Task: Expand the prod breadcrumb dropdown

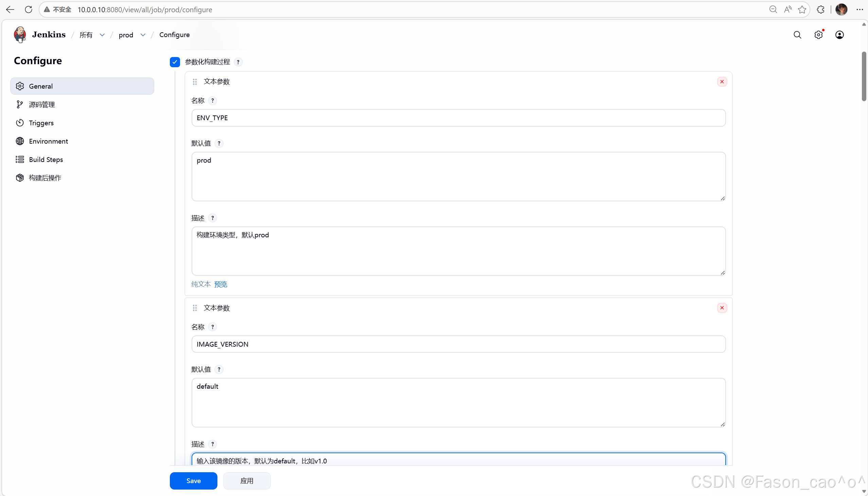Action: pyautogui.click(x=143, y=35)
